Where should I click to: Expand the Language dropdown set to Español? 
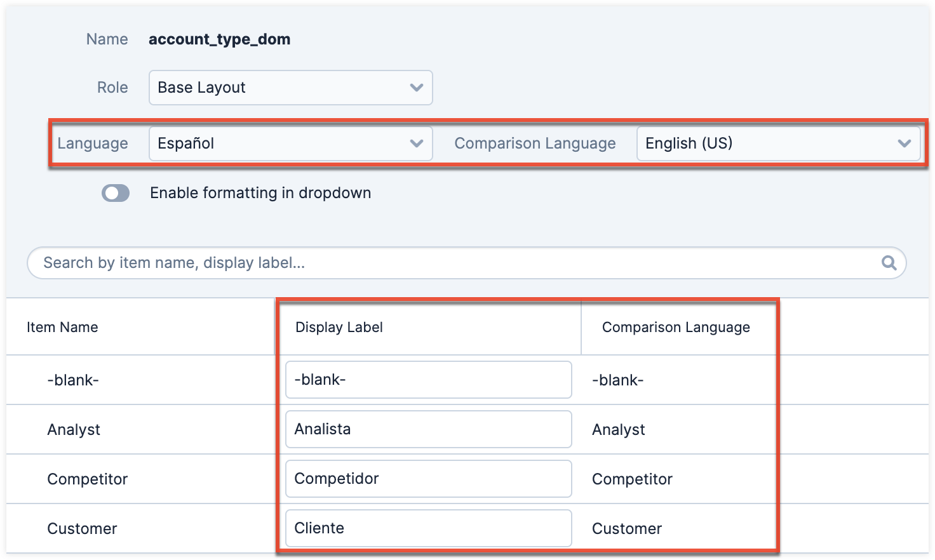(290, 143)
